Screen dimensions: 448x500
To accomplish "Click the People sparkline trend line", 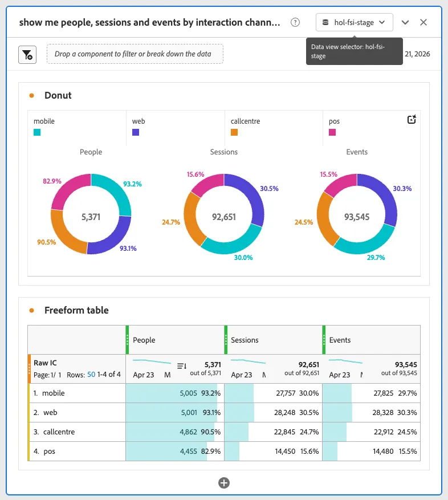I will (x=152, y=361).
